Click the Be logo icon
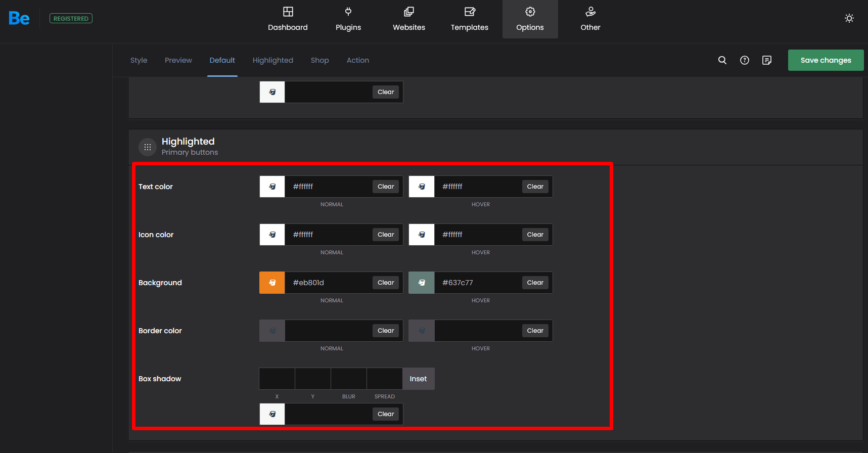The height and width of the screenshot is (453, 868). [19, 19]
